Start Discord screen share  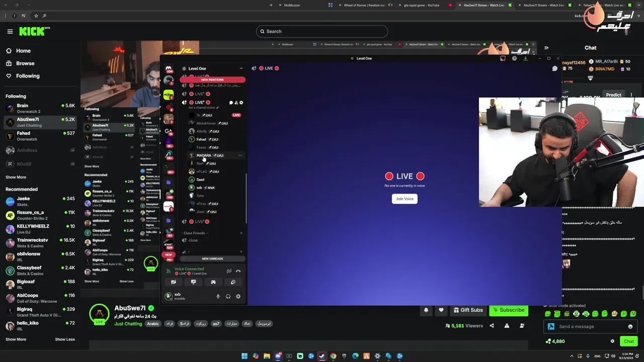193,282
